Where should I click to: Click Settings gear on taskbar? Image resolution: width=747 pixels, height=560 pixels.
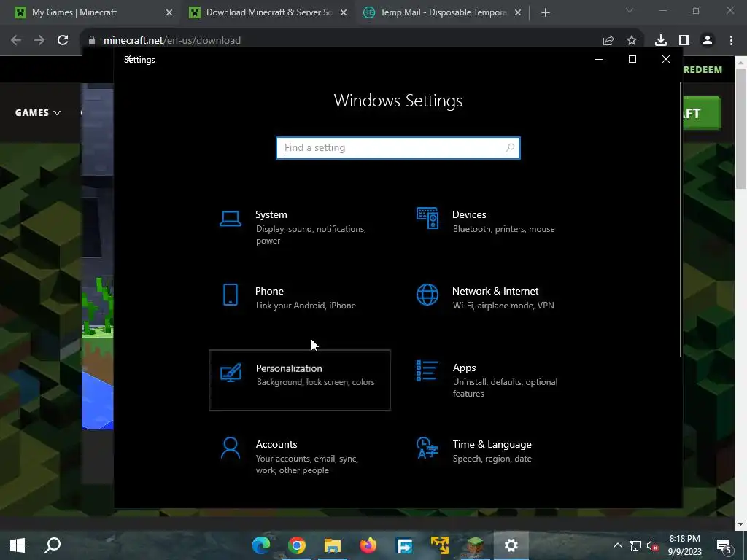point(511,545)
